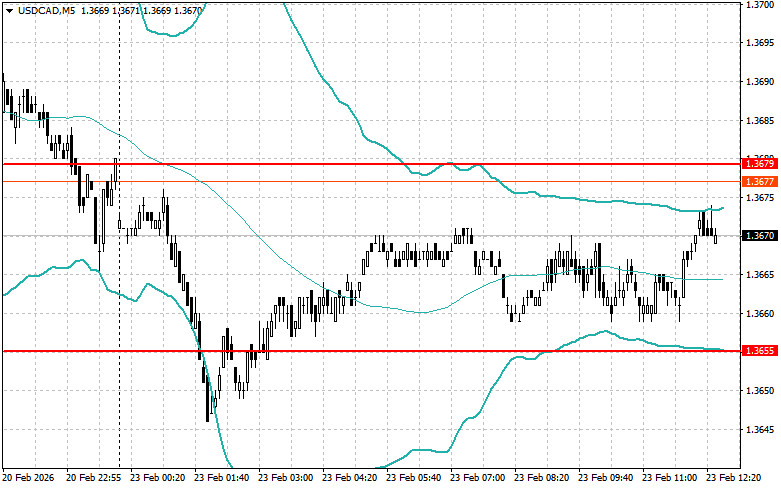Click the 1.3660 price scale value
The image size is (781, 489).
(760, 314)
